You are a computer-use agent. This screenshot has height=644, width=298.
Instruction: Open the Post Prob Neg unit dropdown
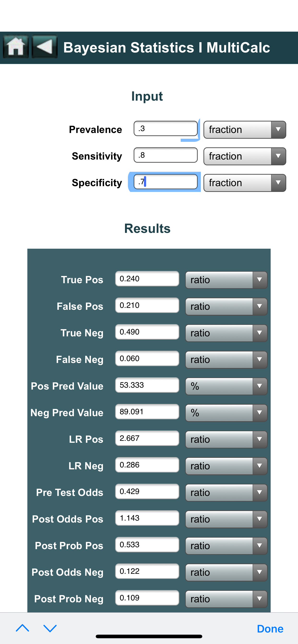pyautogui.click(x=226, y=599)
